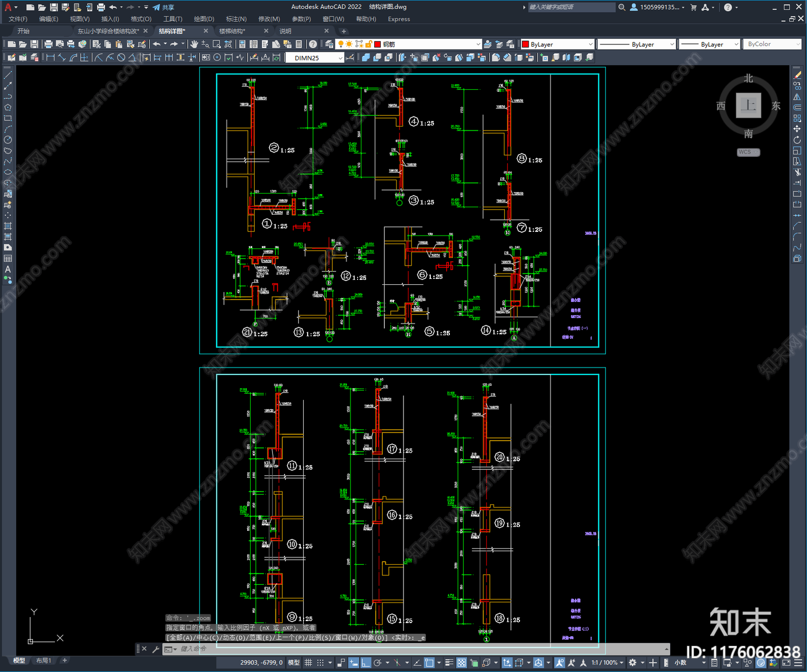Select the Multiline Text tool (A)
807x672 pixels.
click(8, 269)
